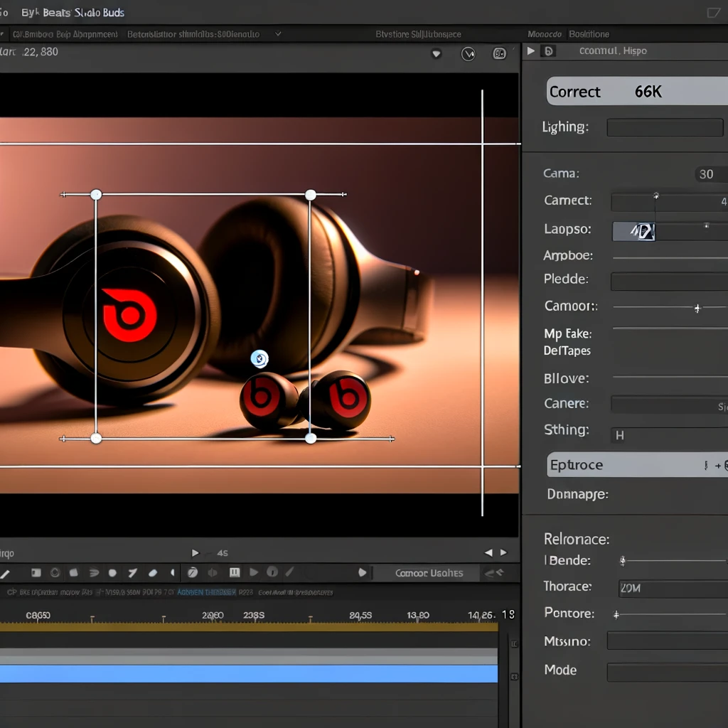Click the tag arrow icon left of Camoor Uaohes

click(363, 572)
